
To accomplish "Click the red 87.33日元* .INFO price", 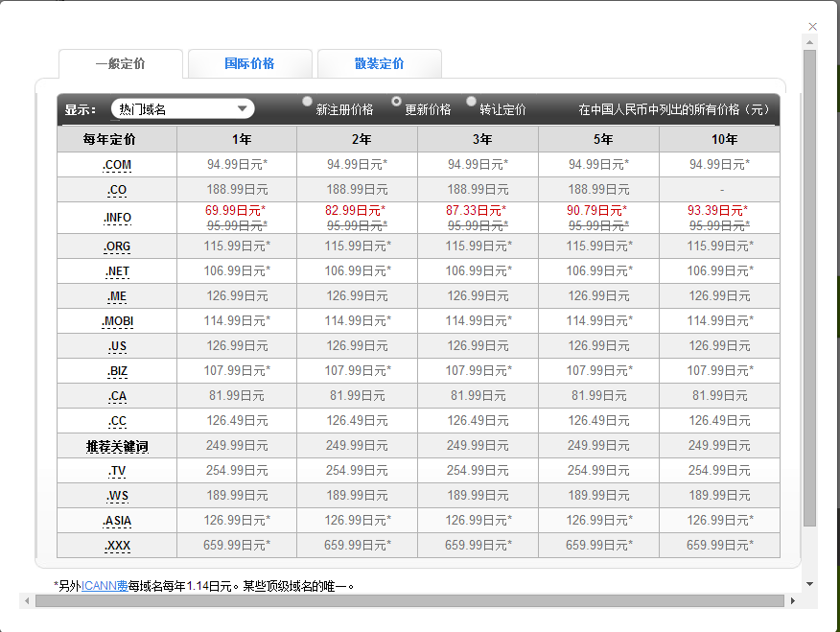I will pyautogui.click(x=477, y=210).
